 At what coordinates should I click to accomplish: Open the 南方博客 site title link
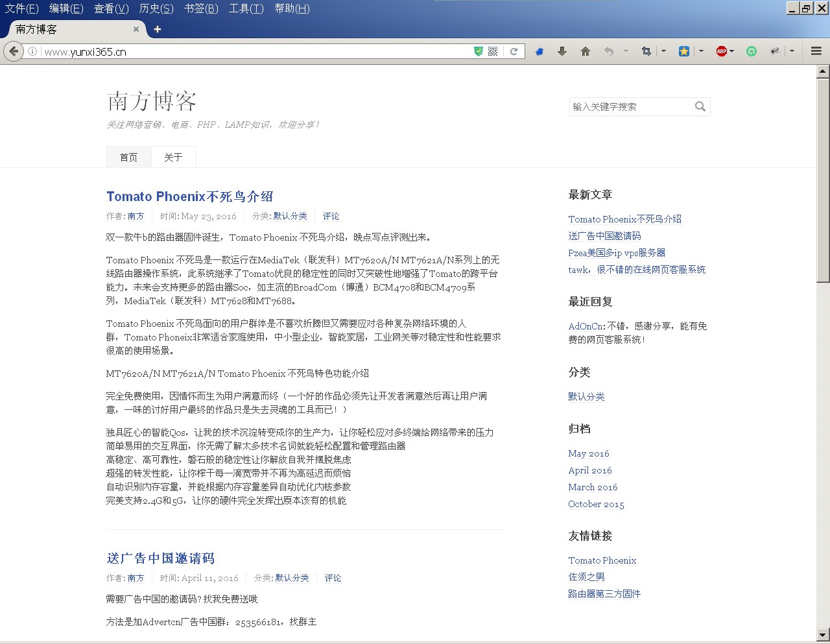(x=152, y=101)
